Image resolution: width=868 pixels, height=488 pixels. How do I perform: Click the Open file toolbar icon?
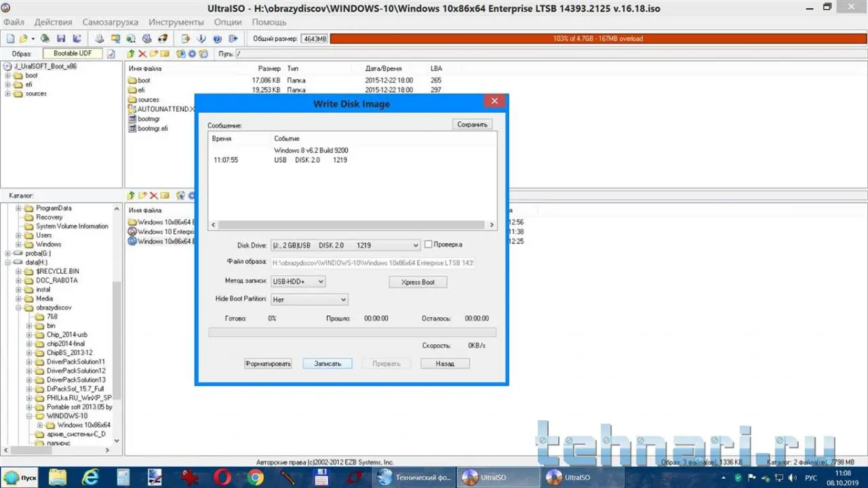click(23, 39)
